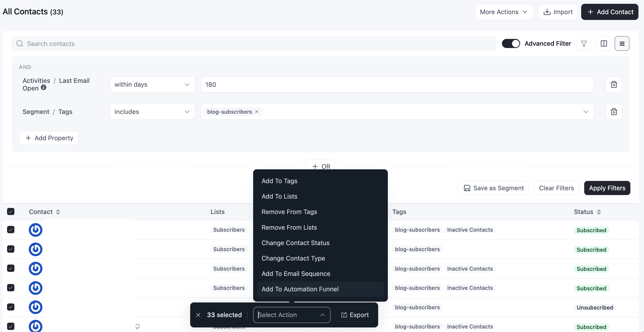Delete the Last Email Open filter row

tap(614, 84)
